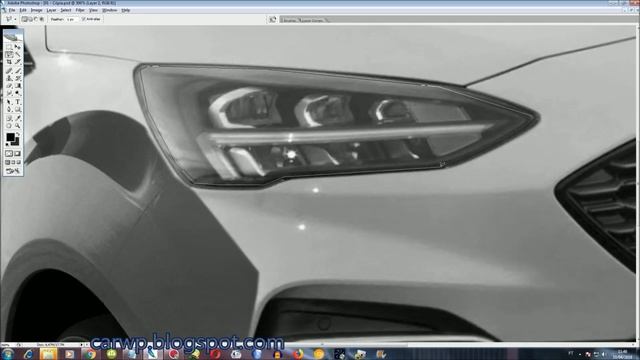This screenshot has width=640, height=360.
Task: Open Internet Explorer from the taskbar
Action: pos(28,354)
